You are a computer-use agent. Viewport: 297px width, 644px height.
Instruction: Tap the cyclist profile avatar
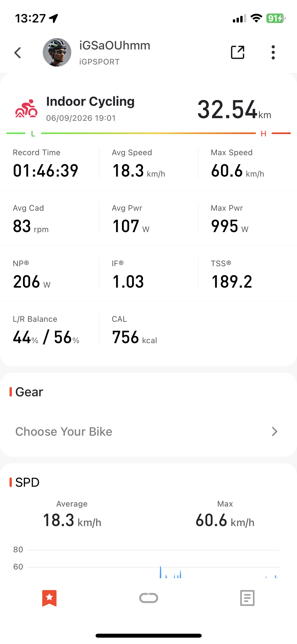pos(57,52)
